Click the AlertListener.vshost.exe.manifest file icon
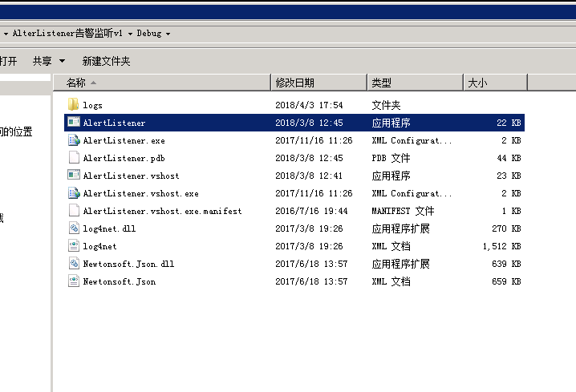The image size is (576, 392). [x=74, y=210]
